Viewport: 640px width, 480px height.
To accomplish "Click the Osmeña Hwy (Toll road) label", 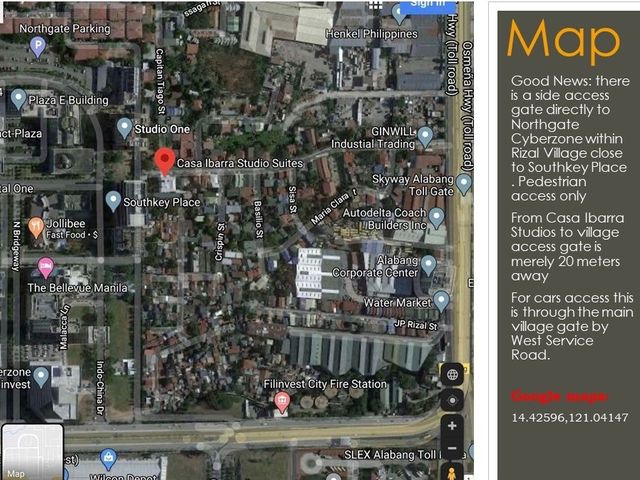I will 467,106.
